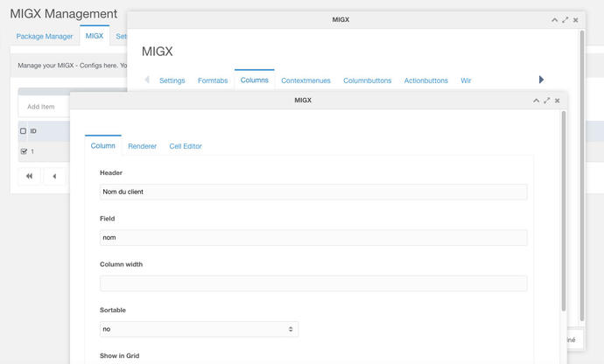Open the Actionbuttons tab
604x364 pixels.
pyautogui.click(x=426, y=80)
